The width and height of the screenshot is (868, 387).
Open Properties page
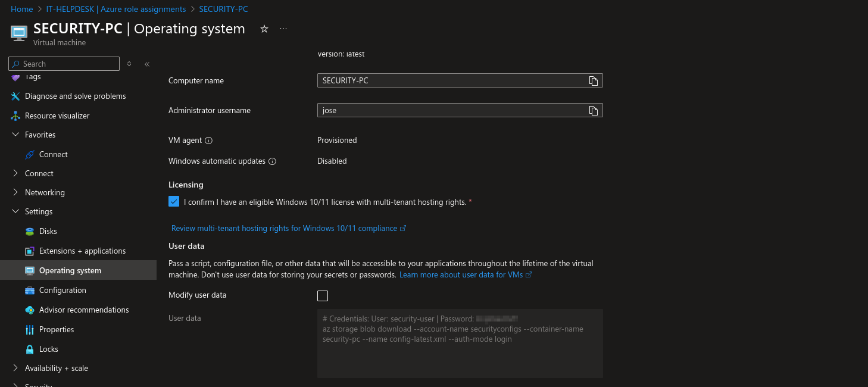pyautogui.click(x=57, y=329)
